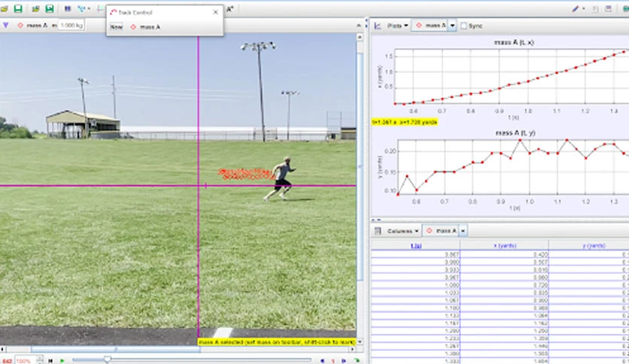Click the clip settings film icon
This screenshot has width=629, height=364.
(68, 8)
